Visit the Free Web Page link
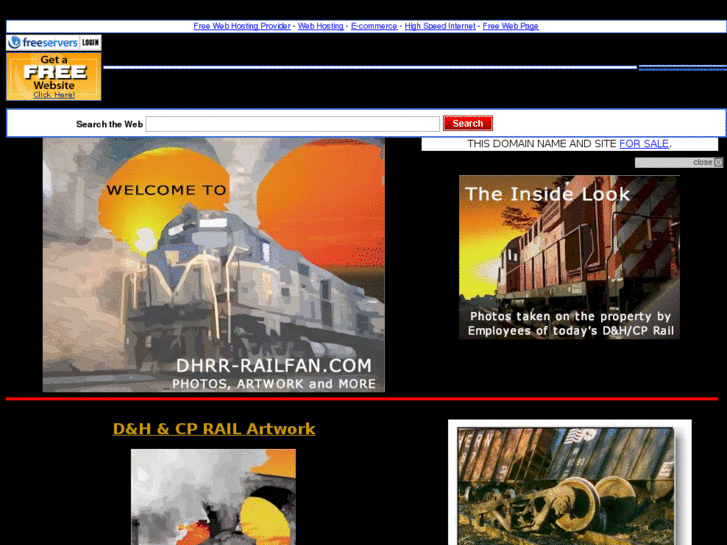727x545 pixels. (510, 26)
